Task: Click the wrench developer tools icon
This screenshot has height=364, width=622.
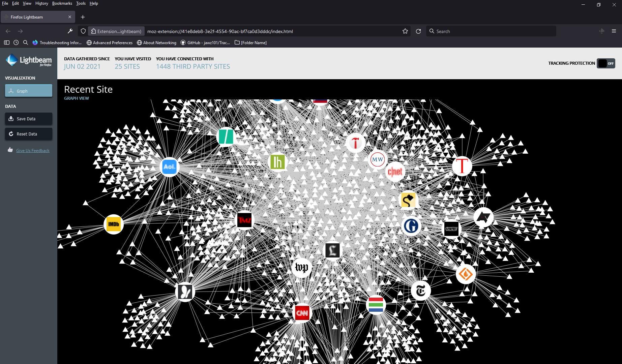Action: [70, 31]
